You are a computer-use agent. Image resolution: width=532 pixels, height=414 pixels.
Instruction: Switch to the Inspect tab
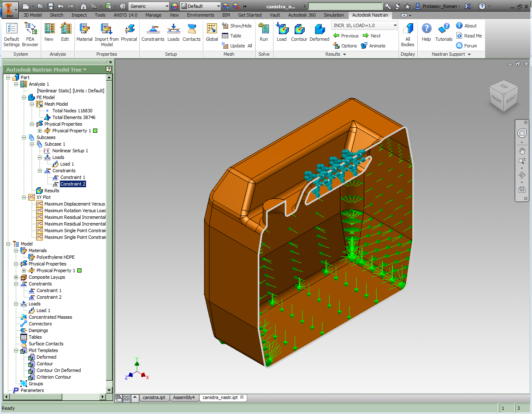(x=79, y=15)
